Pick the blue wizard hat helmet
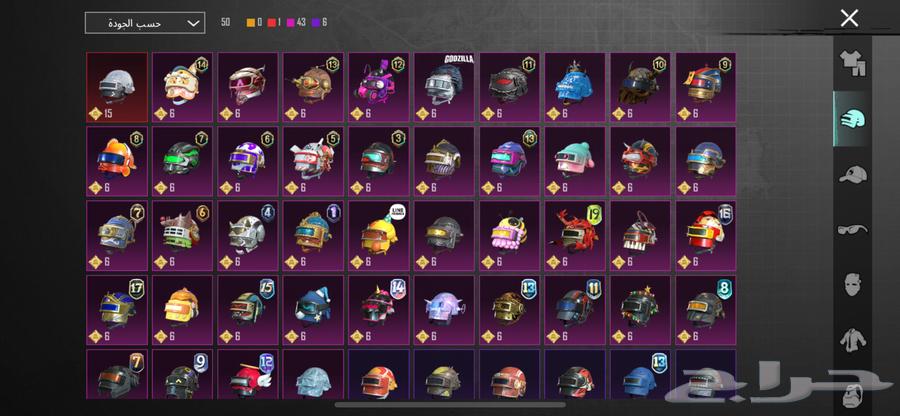The image size is (900, 416). (x=313, y=310)
